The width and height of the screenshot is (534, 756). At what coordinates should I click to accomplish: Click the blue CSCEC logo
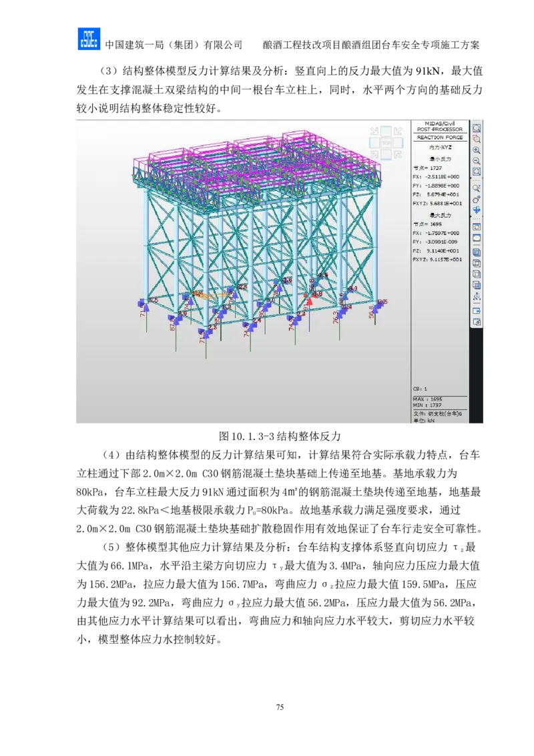(88, 39)
